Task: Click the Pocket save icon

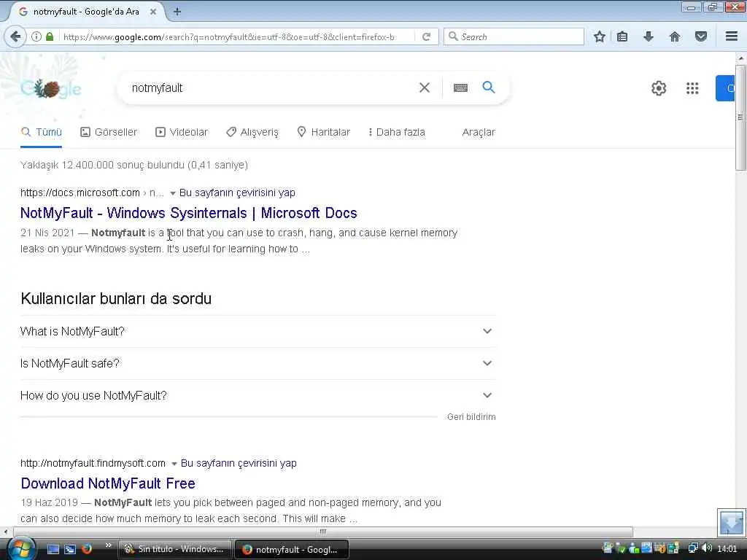Action: (x=701, y=36)
